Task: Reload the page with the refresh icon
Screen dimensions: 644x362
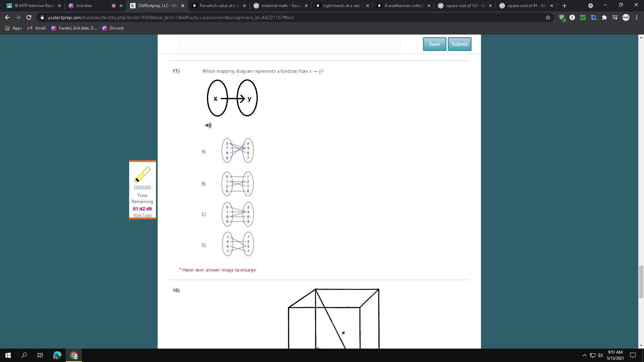Action: pos(29,17)
